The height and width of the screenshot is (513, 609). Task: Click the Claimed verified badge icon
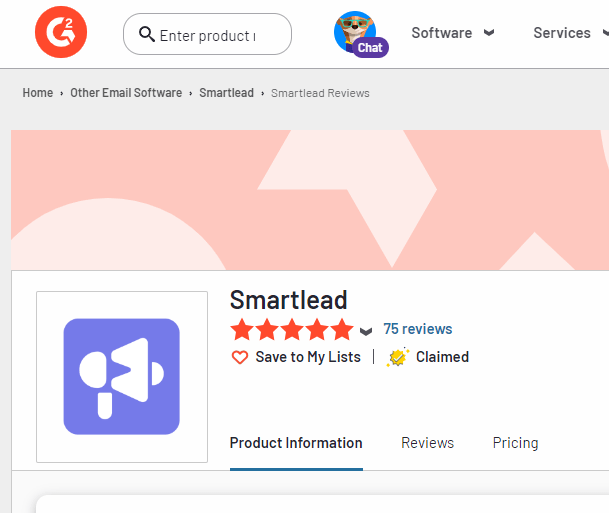coord(398,357)
